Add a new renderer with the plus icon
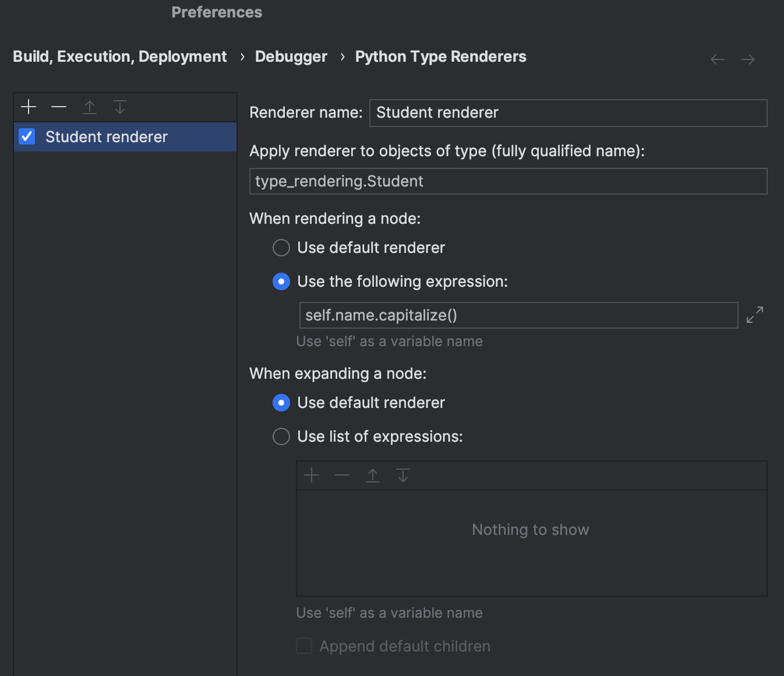The height and width of the screenshot is (676, 784). click(28, 107)
